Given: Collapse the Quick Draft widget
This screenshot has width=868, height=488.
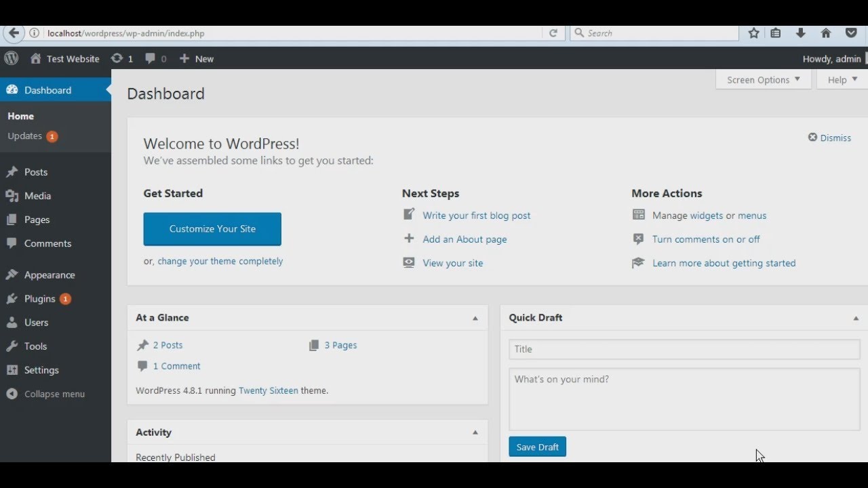Looking at the screenshot, I should [x=856, y=318].
